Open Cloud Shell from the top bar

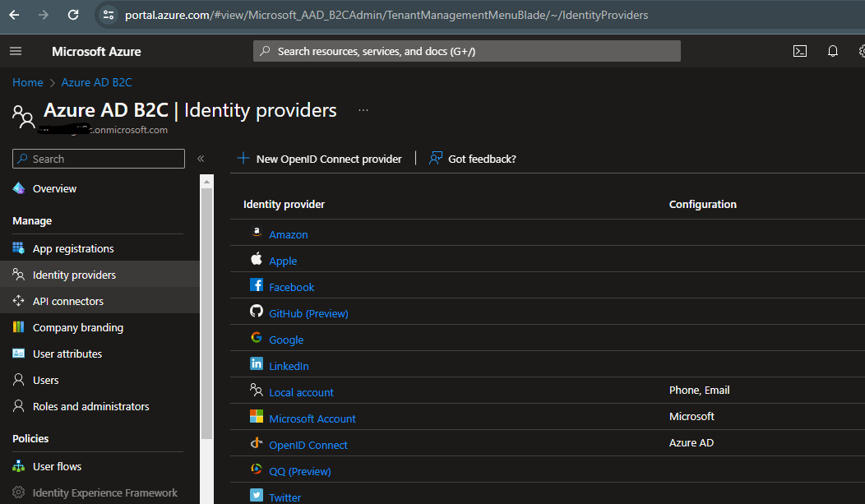coord(799,51)
